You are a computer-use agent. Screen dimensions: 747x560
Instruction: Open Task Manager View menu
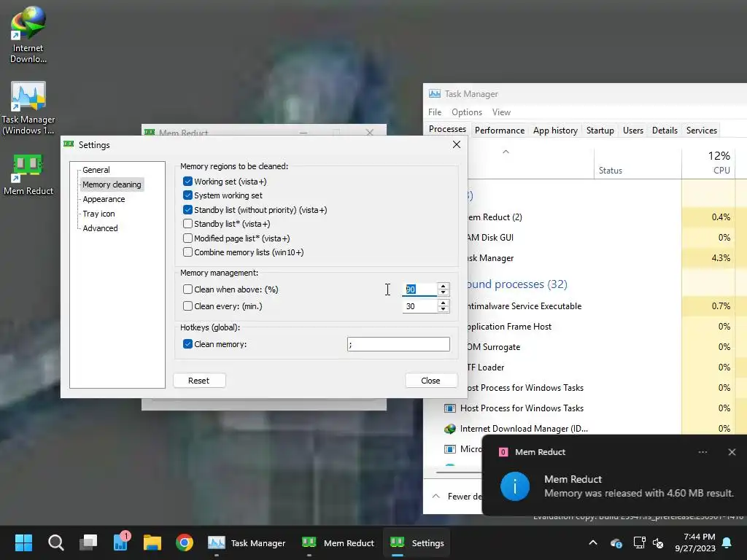coord(501,112)
